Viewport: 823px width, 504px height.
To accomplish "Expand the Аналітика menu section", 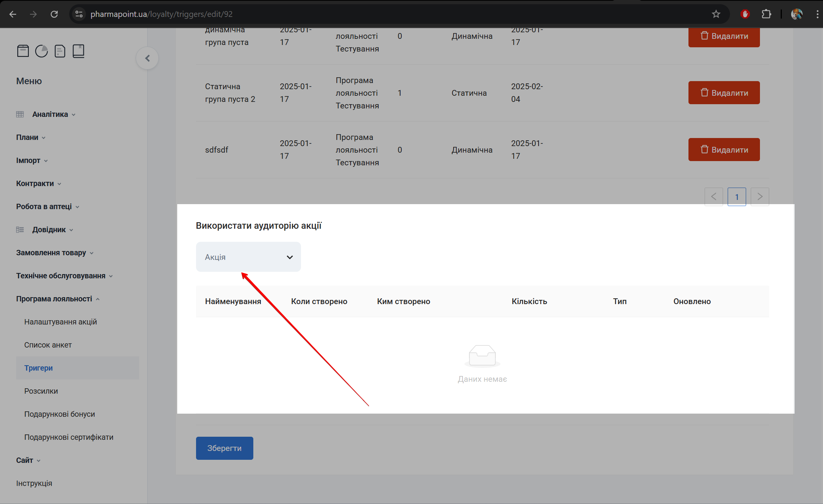I will pos(50,114).
